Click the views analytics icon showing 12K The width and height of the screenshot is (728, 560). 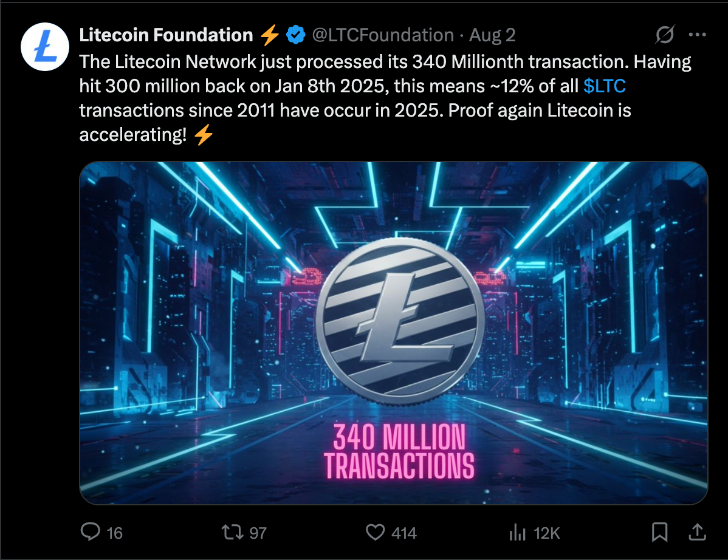(518, 533)
